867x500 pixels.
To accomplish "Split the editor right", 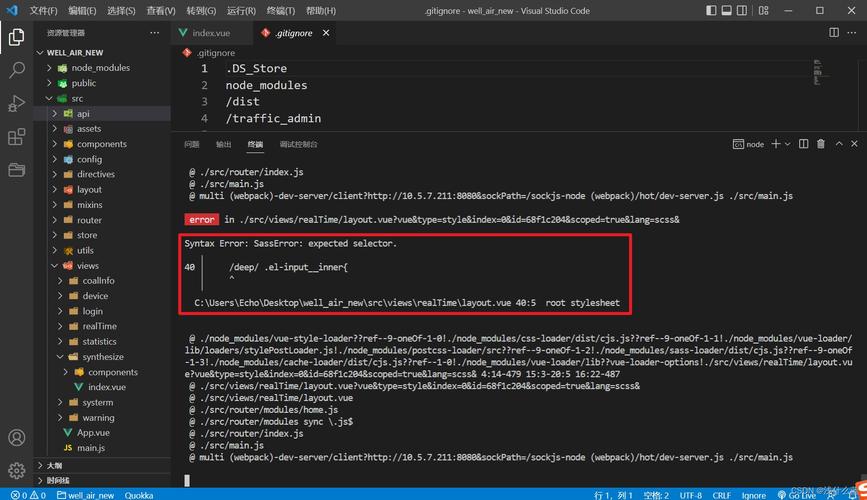I will 834,33.
